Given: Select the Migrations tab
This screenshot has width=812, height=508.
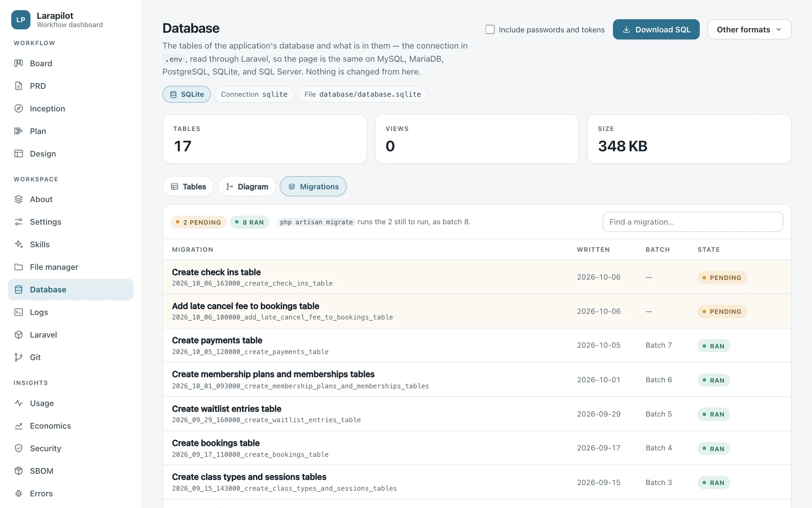Looking at the screenshot, I should 313,186.
